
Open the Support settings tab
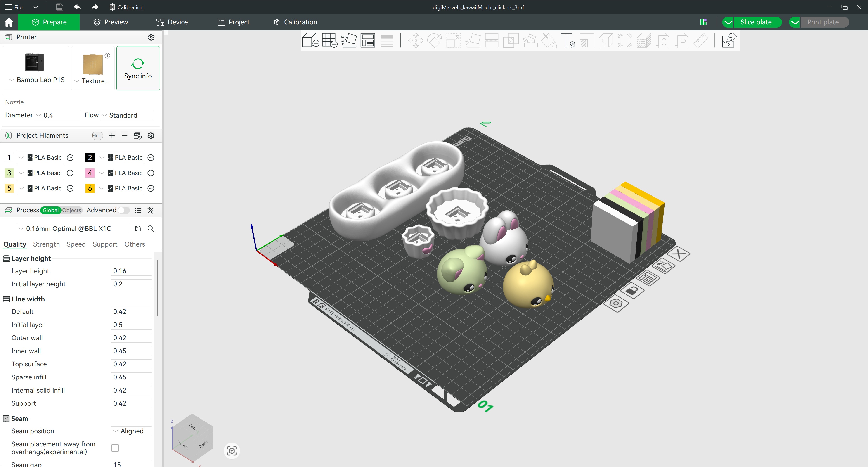pos(105,244)
